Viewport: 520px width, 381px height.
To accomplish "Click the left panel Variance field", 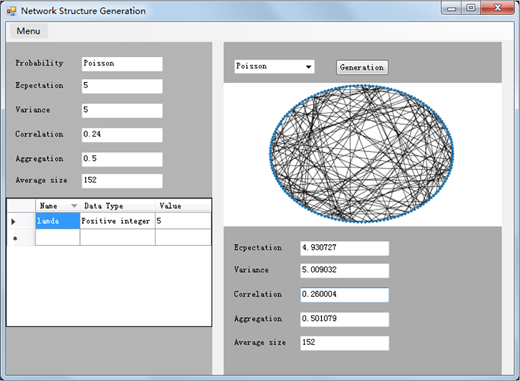I will click(122, 110).
